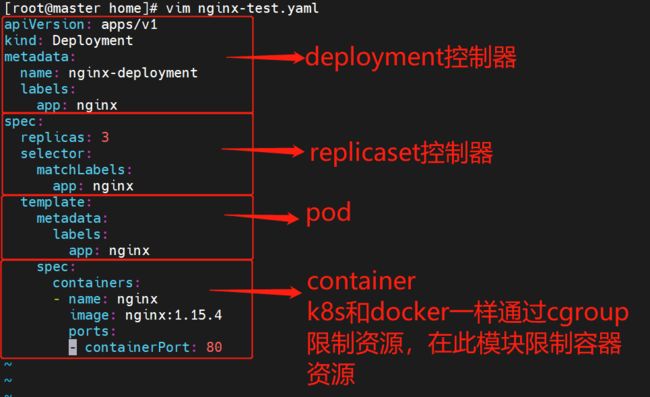Screen dimensions: 650x397
Task: Click the apiVersion apps/v1 line
Action: point(81,24)
